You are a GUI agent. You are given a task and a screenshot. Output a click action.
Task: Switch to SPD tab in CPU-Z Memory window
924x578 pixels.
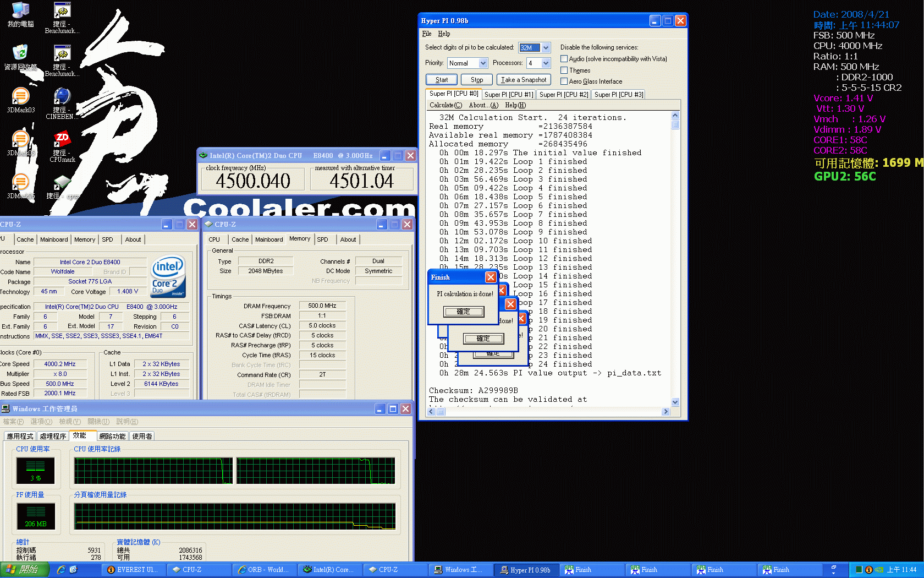323,239
